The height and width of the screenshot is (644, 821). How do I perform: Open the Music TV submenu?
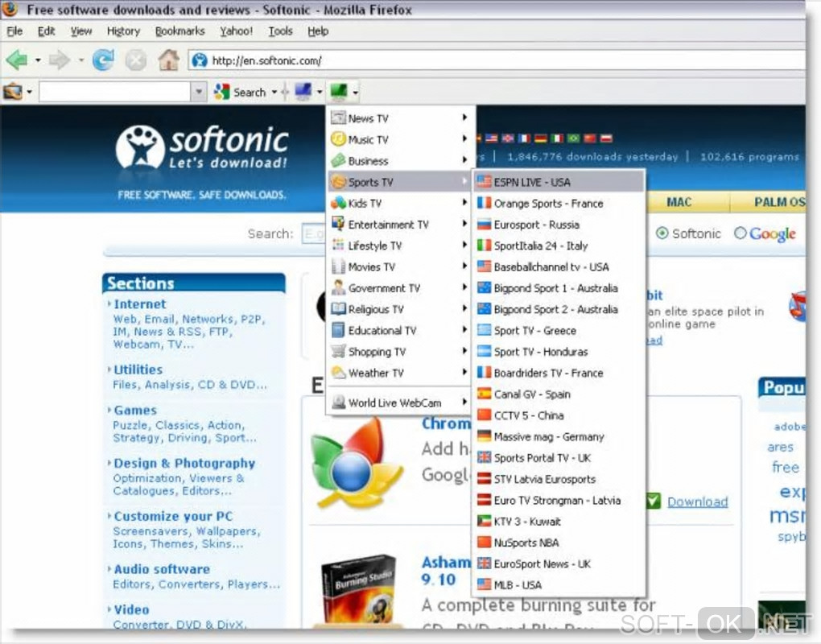(x=399, y=139)
